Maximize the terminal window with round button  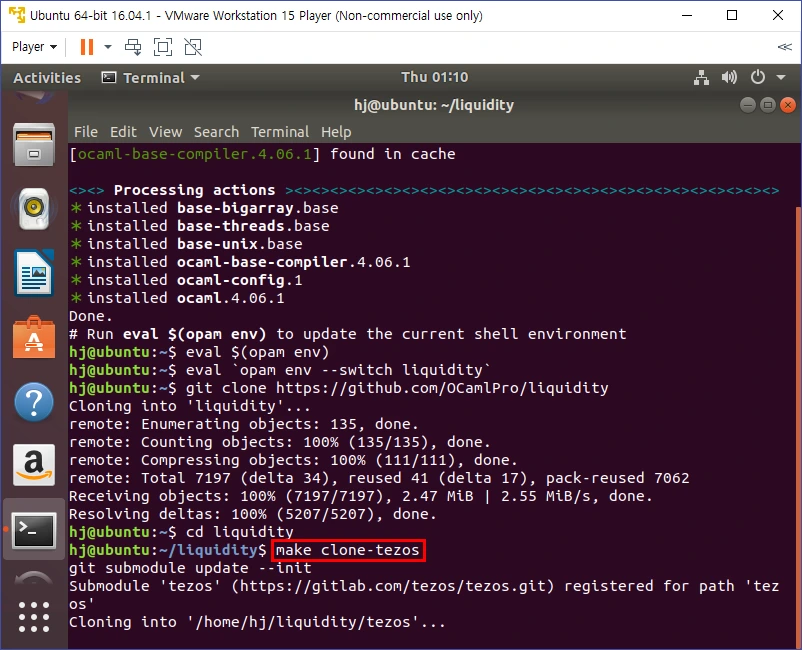[768, 105]
